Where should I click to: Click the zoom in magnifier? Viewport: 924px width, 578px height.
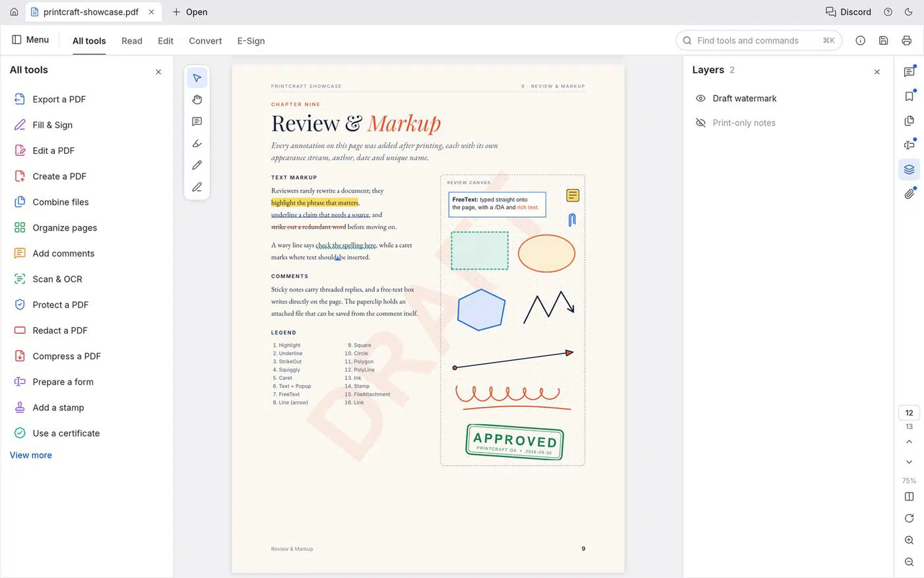tap(909, 540)
